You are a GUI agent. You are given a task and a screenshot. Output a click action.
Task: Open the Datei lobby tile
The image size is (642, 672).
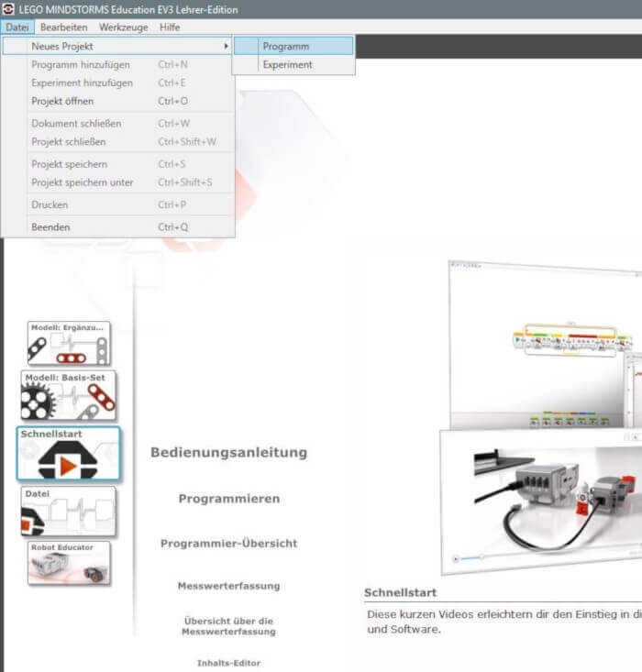69,511
